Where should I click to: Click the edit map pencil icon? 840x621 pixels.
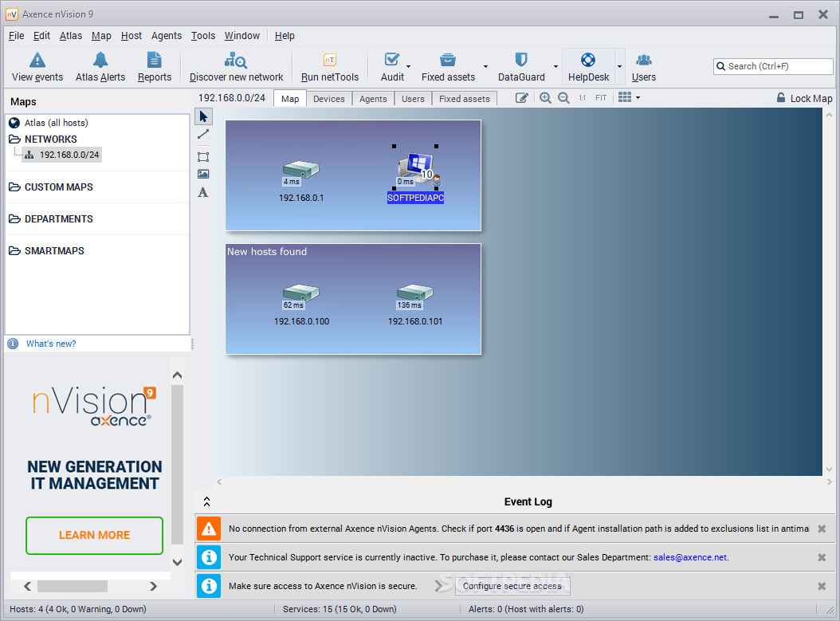click(x=522, y=98)
